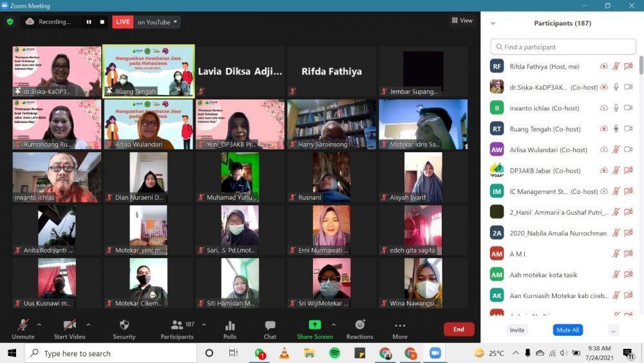Open the Sticky Notes taskbar icon
The image size is (644, 363).
(360, 353)
